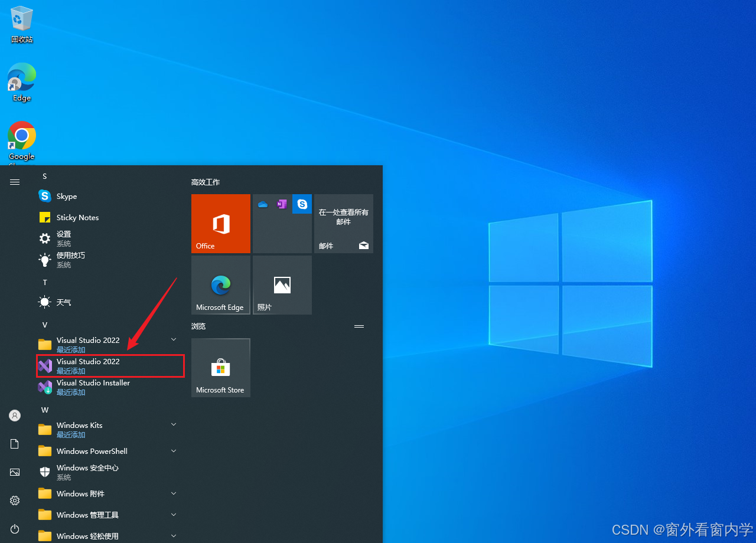Screen dimensions: 756x543
Task: Open Pictures icon in Start sidebar
Action: pos(15,472)
